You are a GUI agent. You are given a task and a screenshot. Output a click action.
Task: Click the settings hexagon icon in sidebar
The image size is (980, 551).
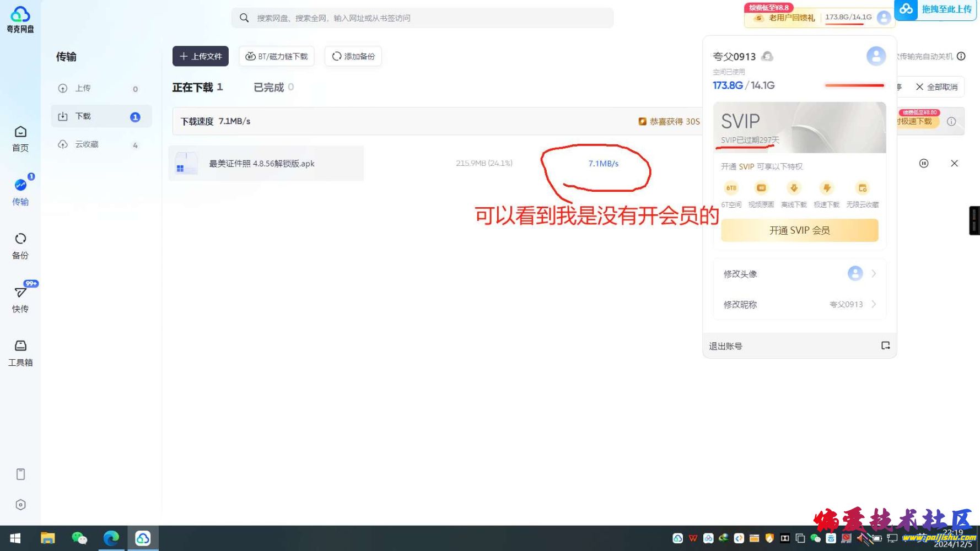[x=20, y=505]
